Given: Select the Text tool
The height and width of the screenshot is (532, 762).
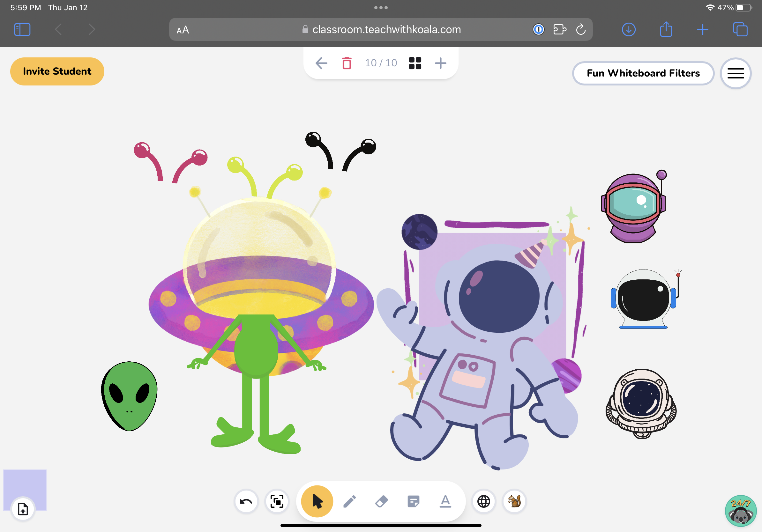Looking at the screenshot, I should click(x=445, y=501).
